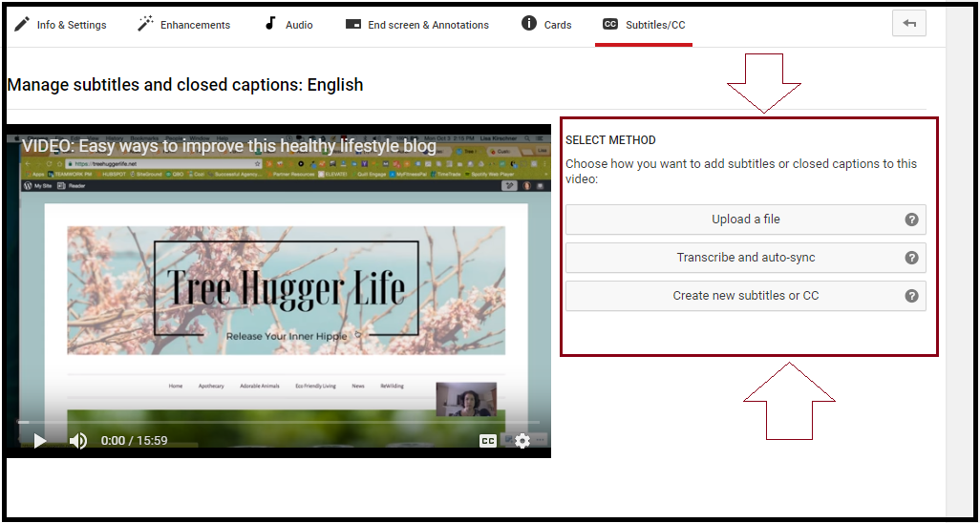Image resolution: width=980 pixels, height=523 pixels.
Task: Select the Subtitles/CC tab
Action: 644,25
